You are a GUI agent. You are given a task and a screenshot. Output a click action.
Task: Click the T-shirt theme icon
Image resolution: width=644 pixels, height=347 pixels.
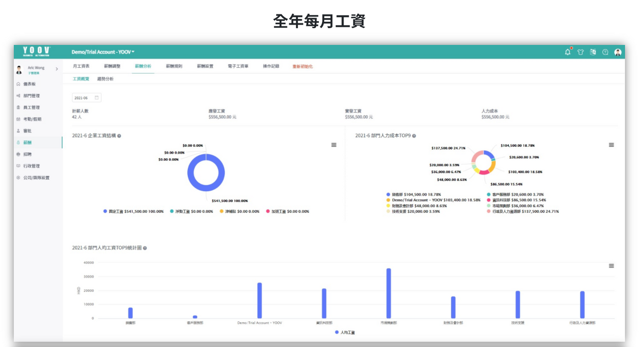click(580, 52)
